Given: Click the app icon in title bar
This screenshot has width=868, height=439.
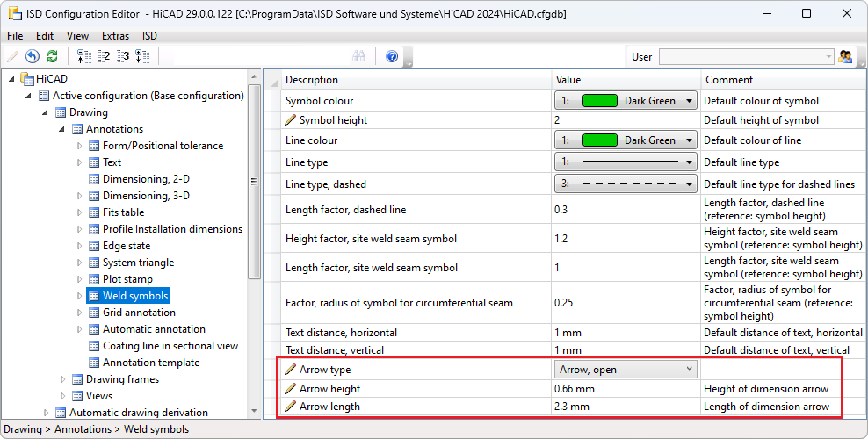Looking at the screenshot, I should pos(15,13).
